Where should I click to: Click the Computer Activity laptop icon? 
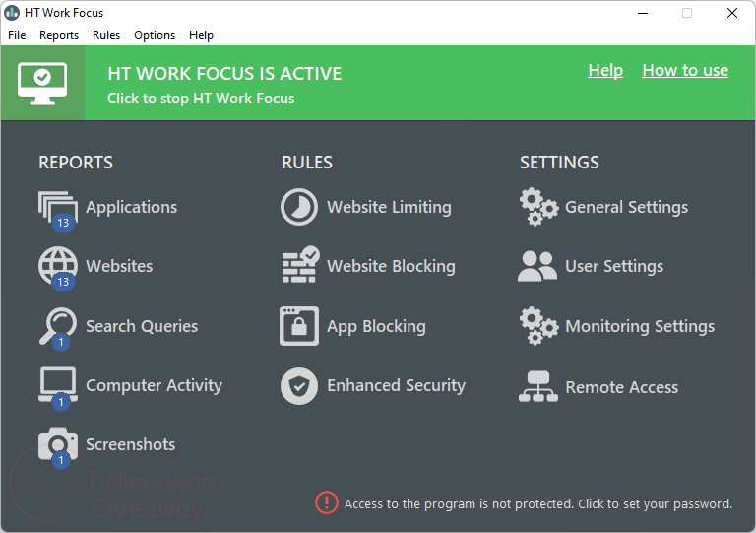pyautogui.click(x=57, y=385)
